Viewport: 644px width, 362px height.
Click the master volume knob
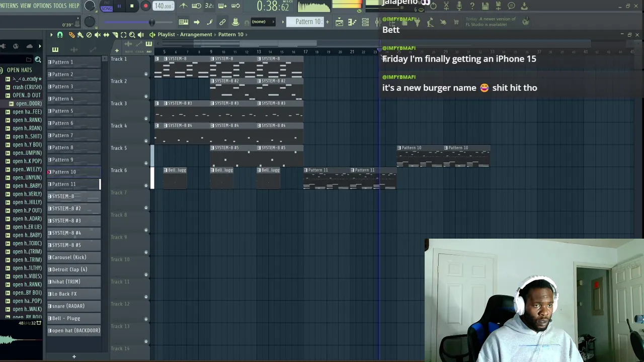[x=90, y=6]
